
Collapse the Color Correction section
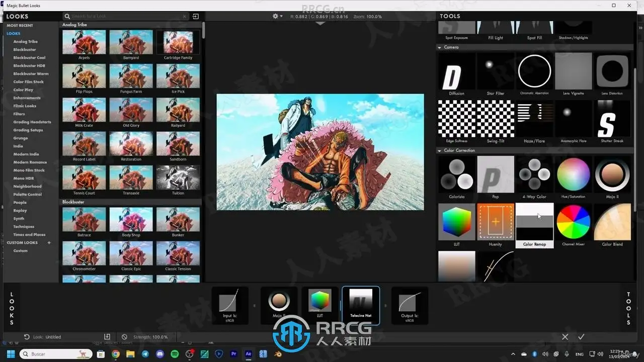pos(440,150)
